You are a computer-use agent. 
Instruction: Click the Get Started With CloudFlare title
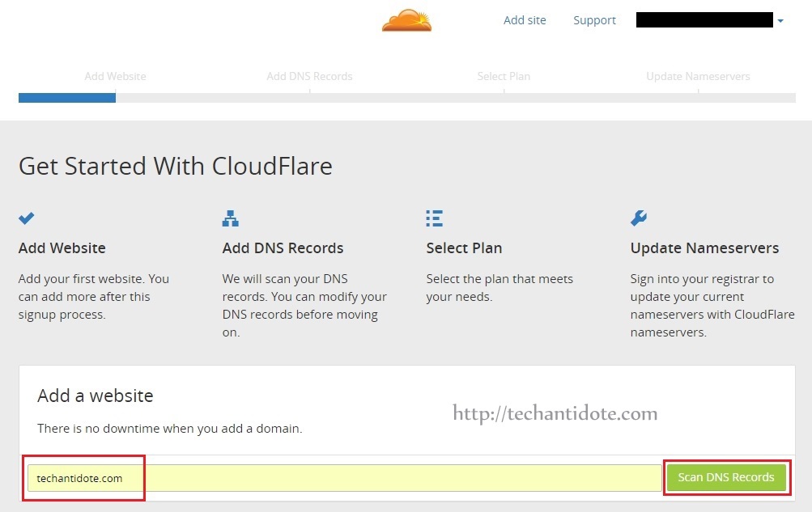tap(176, 167)
